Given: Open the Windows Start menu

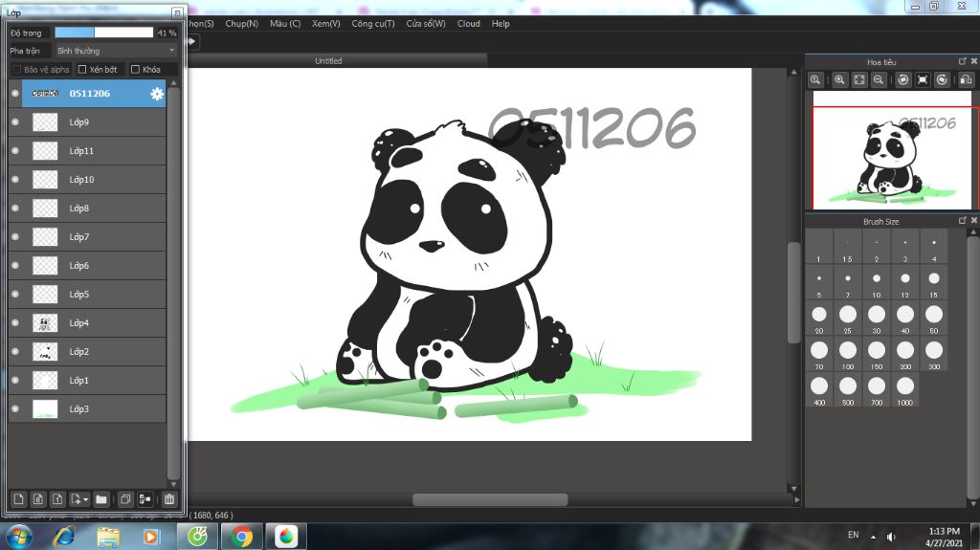Looking at the screenshot, I should click(x=19, y=537).
